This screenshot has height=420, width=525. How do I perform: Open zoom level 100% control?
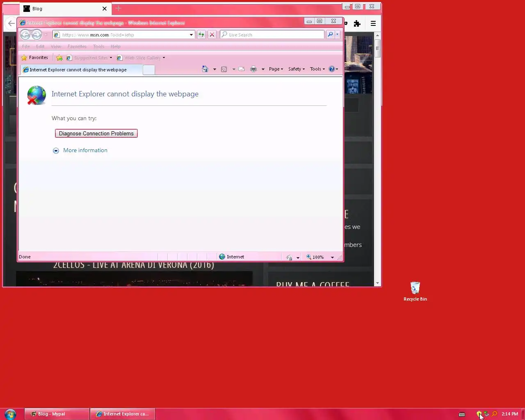315,257
